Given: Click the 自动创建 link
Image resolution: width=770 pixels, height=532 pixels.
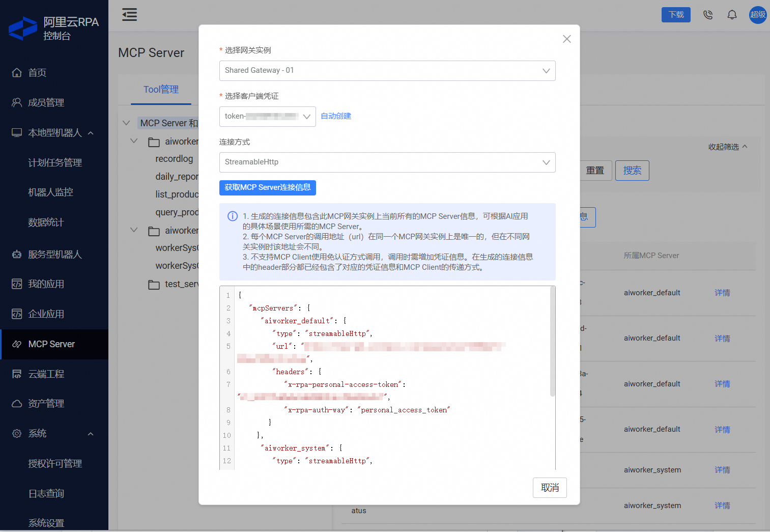Looking at the screenshot, I should tap(336, 116).
